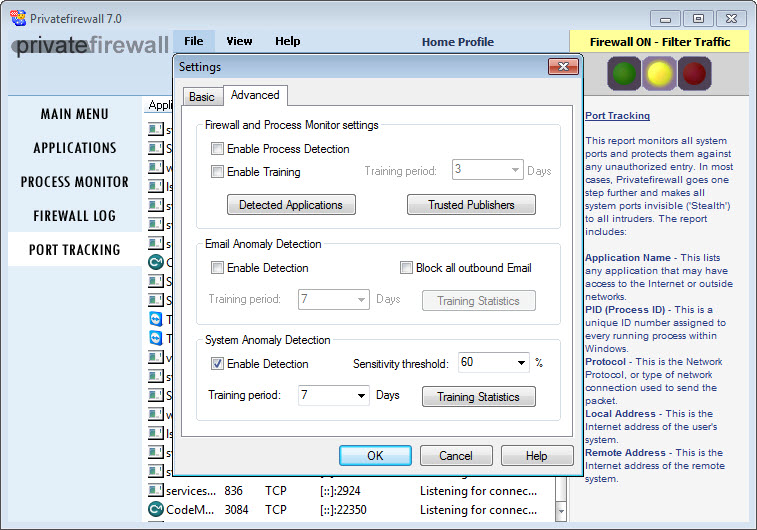Image resolution: width=757 pixels, height=530 pixels.
Task: Click Help button in Settings dialog
Action: click(537, 456)
